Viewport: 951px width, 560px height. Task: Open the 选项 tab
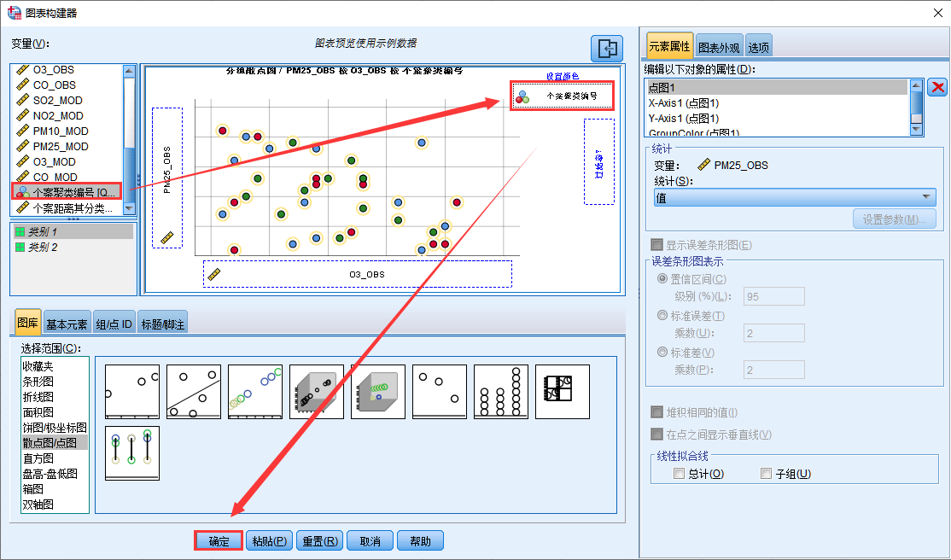[758, 47]
